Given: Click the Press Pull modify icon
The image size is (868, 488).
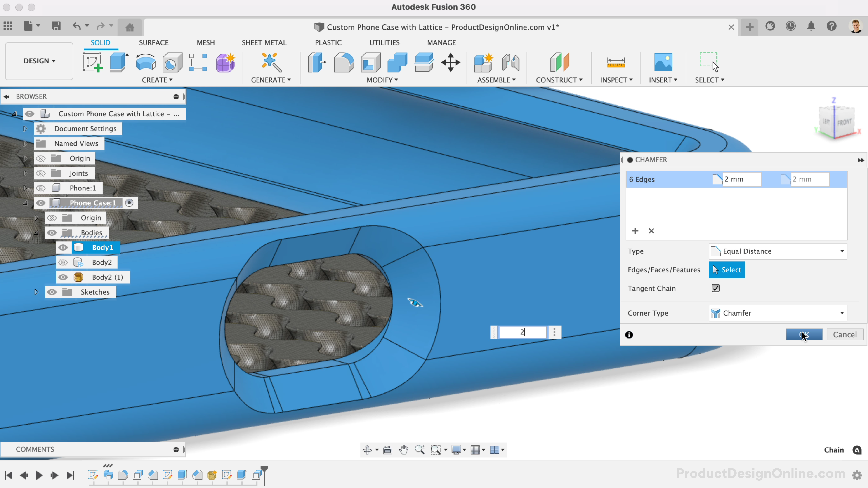Looking at the screenshot, I should (x=317, y=62).
